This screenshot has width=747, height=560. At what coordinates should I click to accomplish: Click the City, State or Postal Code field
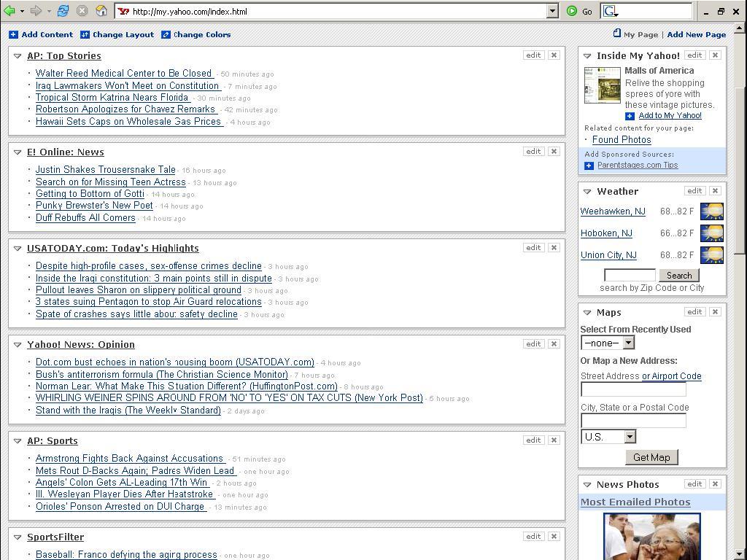coord(634,421)
